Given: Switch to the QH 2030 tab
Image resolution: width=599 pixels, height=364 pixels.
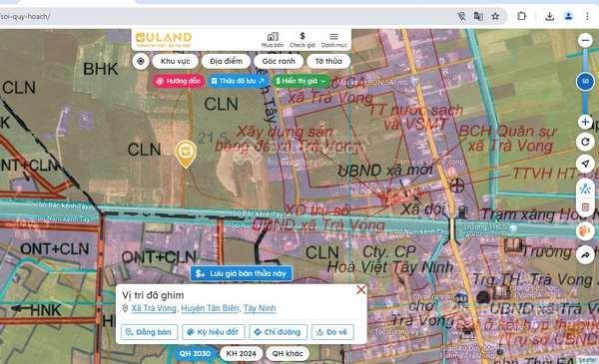Looking at the screenshot, I should pyautogui.click(x=195, y=354).
